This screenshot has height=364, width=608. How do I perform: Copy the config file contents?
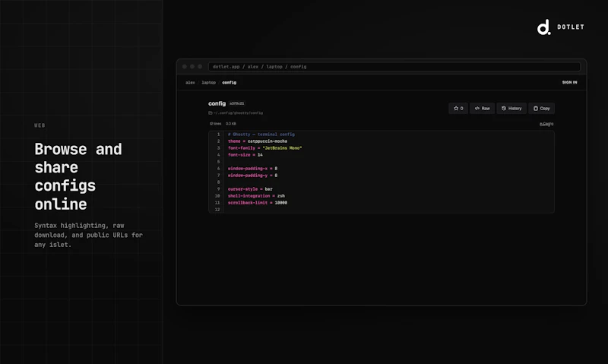pos(541,109)
